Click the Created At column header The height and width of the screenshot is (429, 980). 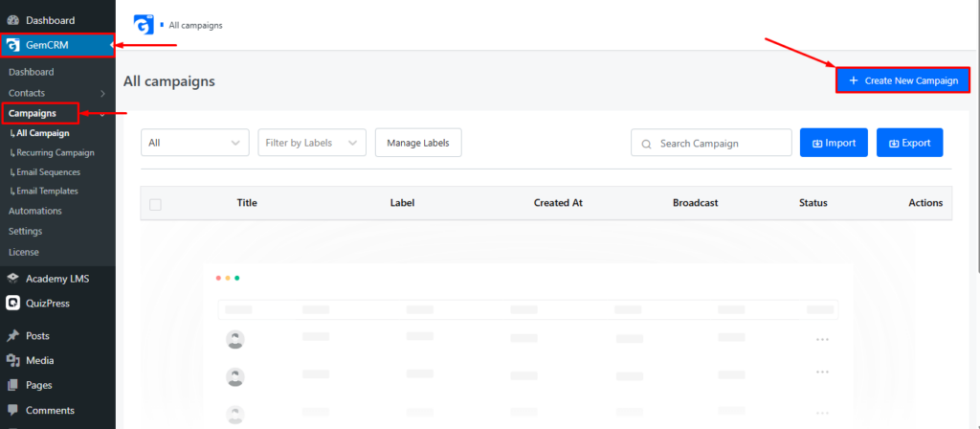(x=558, y=203)
